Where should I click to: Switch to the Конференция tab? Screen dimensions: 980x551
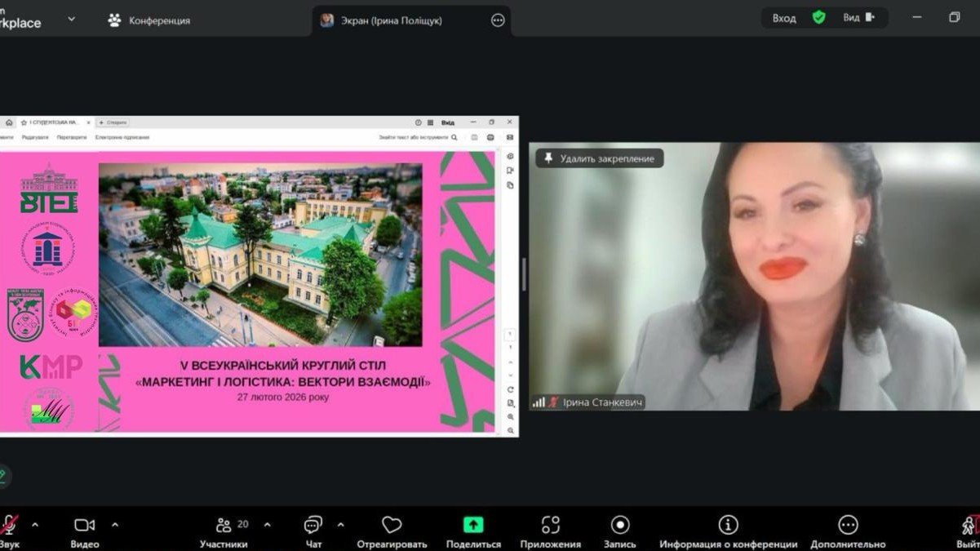pyautogui.click(x=149, y=20)
